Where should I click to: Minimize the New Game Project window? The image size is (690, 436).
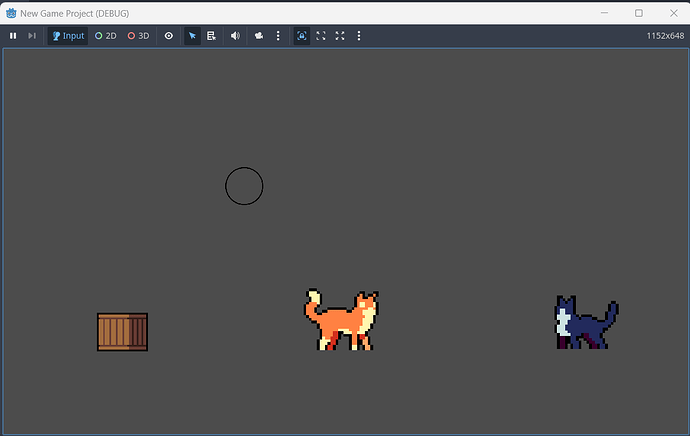(x=604, y=13)
